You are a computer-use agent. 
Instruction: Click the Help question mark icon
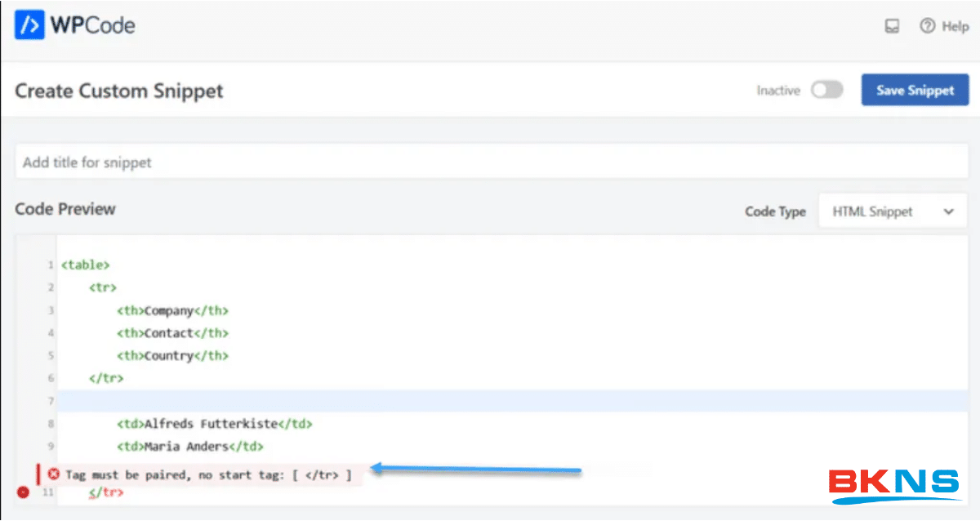point(929,26)
